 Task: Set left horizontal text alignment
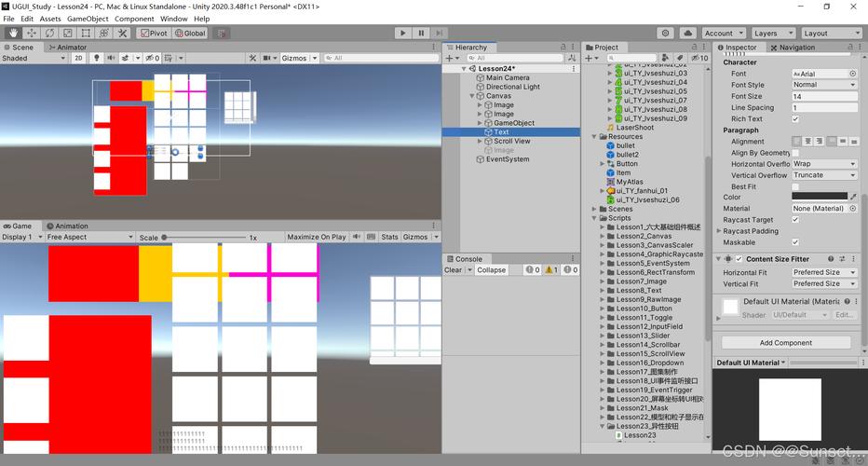coord(797,142)
